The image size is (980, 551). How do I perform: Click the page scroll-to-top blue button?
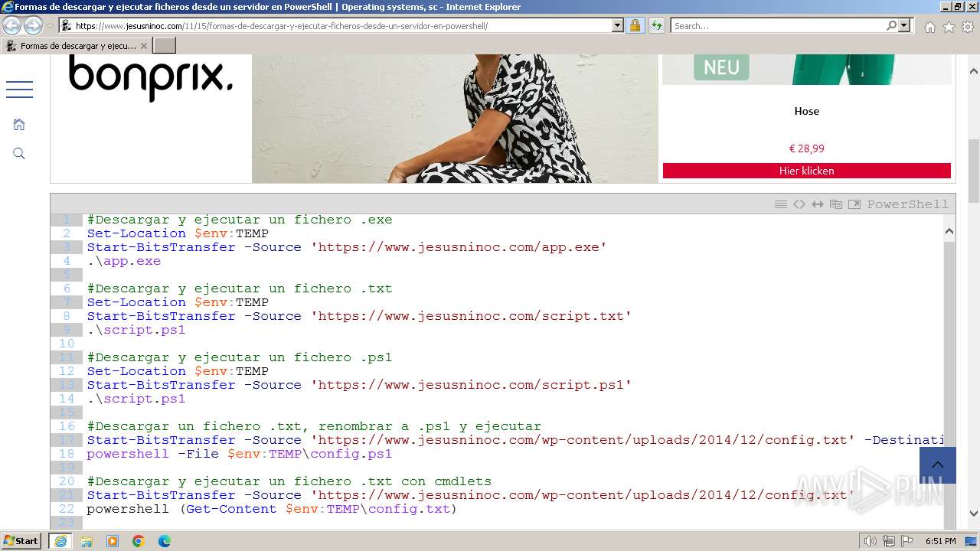point(938,465)
